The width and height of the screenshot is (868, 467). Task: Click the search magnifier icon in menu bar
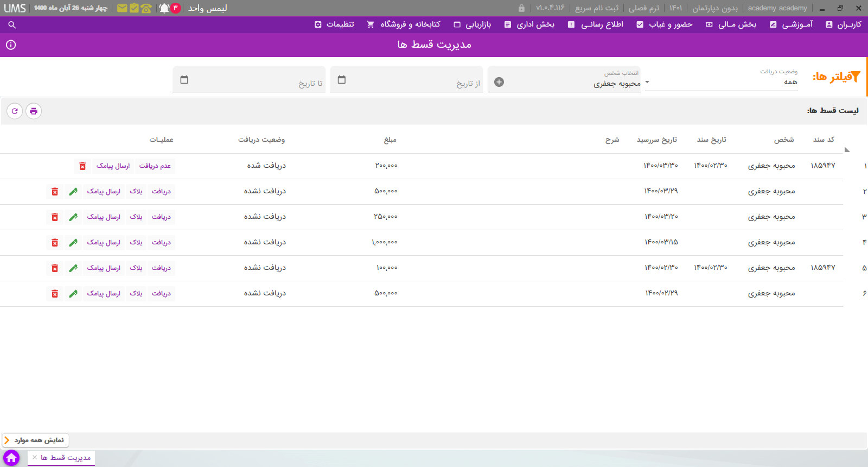pyautogui.click(x=12, y=25)
